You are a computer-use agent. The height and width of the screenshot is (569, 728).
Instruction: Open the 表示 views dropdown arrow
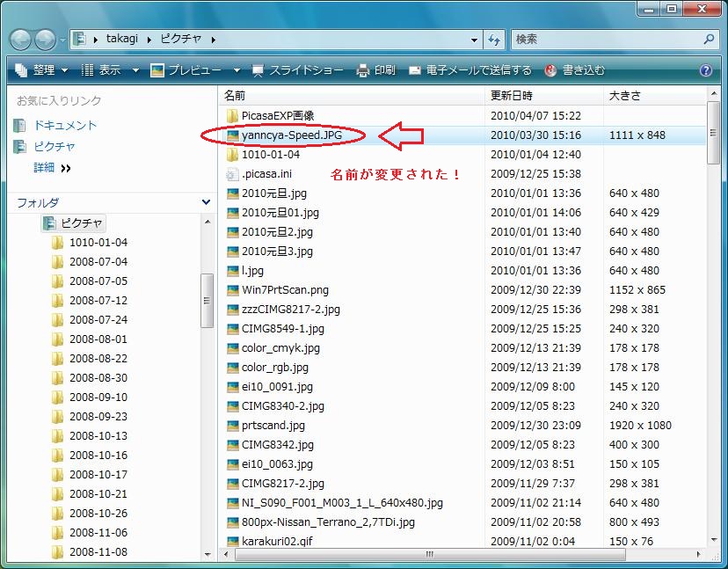pyautogui.click(x=135, y=70)
